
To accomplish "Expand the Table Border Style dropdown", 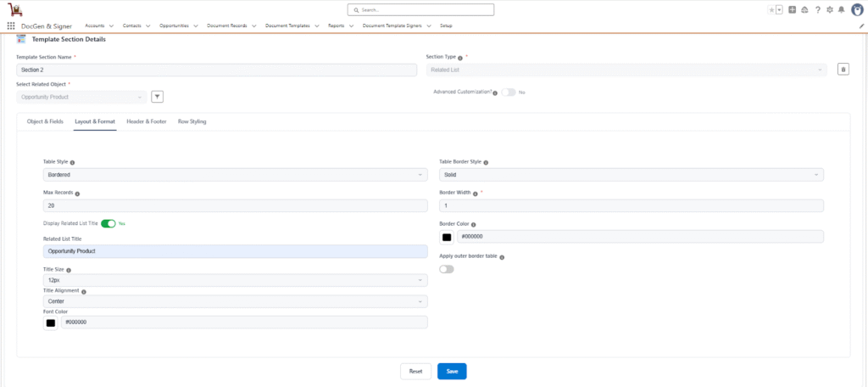I will (x=631, y=175).
